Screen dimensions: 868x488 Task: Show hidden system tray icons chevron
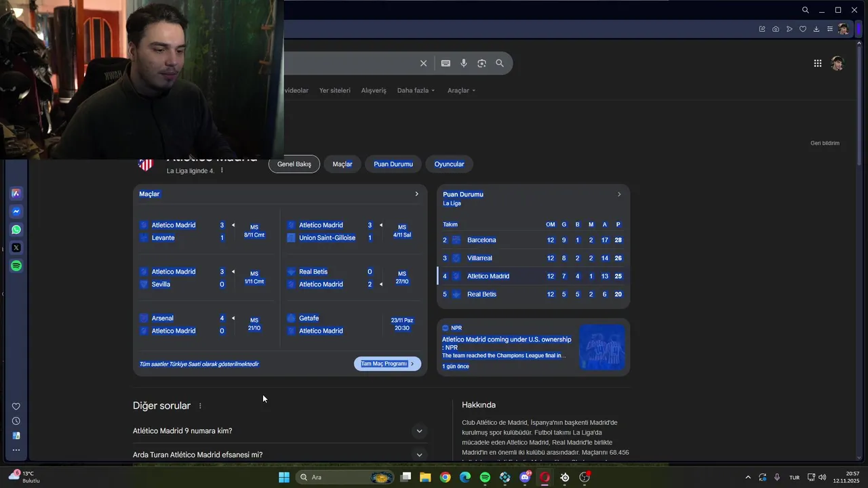point(748,477)
